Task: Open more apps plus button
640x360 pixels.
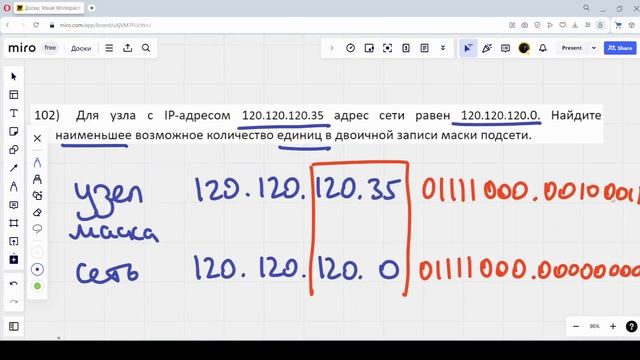Action: (x=13, y=260)
